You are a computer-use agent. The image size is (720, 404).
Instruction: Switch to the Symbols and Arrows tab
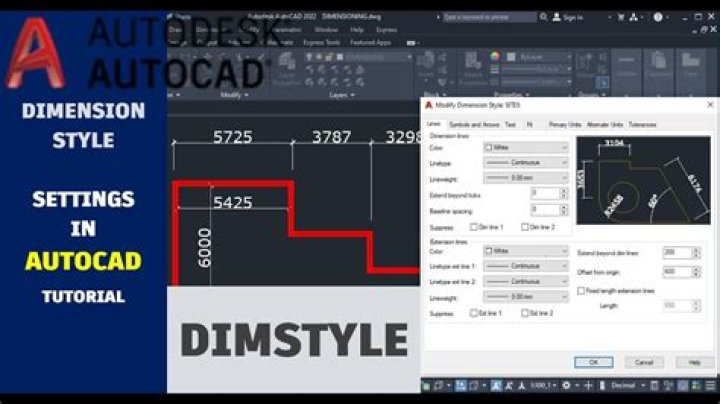click(472, 124)
